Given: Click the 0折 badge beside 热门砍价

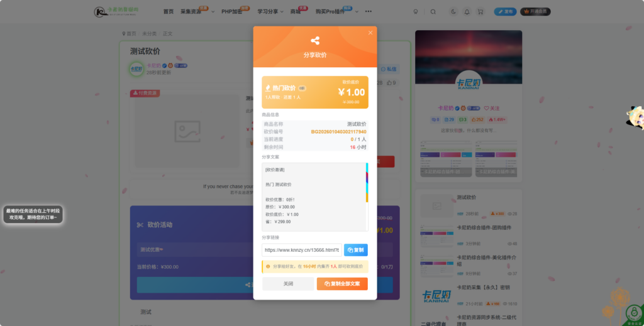Looking at the screenshot, I should point(302,88).
